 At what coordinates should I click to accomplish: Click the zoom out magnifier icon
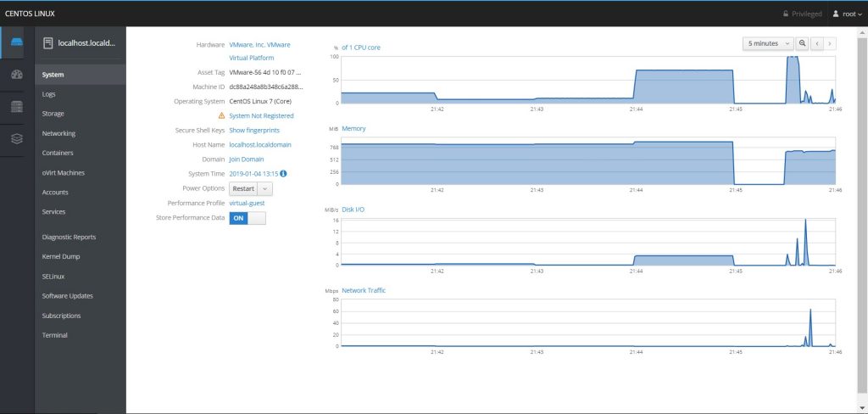tap(803, 42)
